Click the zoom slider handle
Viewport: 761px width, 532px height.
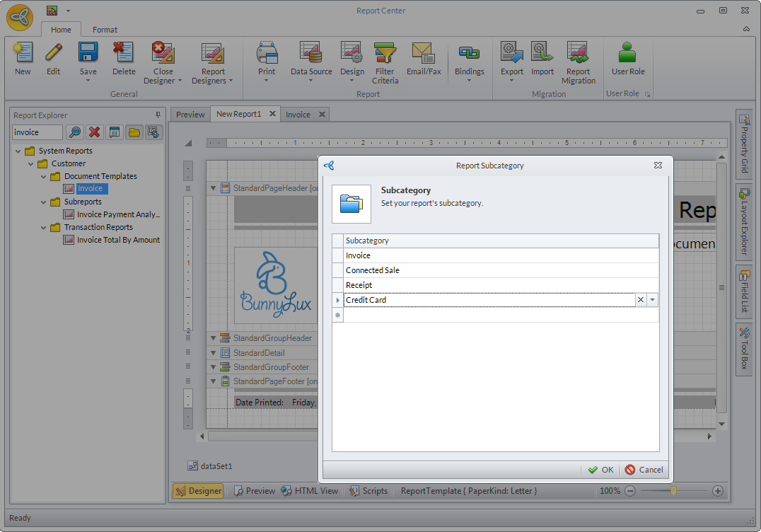coord(674,490)
